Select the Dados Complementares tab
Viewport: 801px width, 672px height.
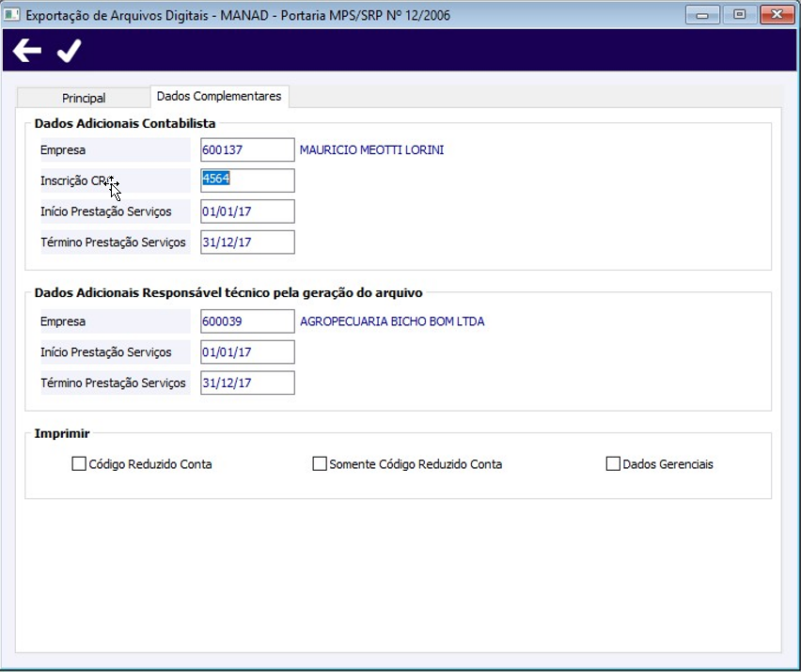tap(219, 96)
